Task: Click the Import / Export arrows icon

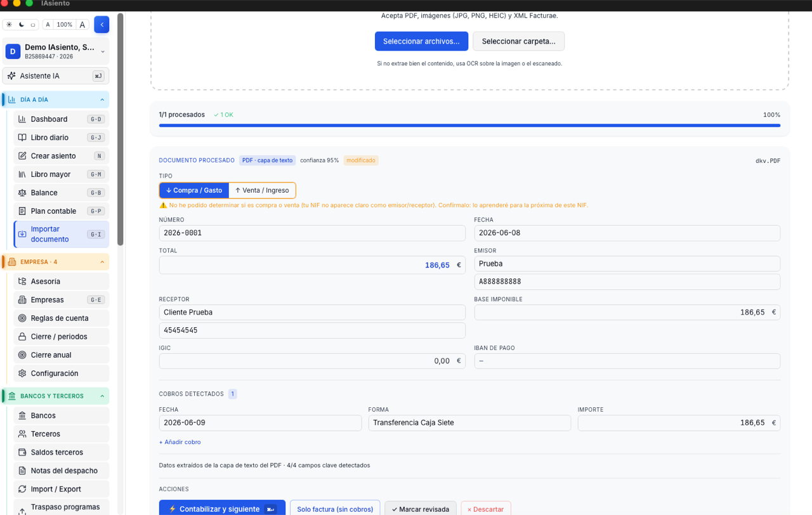Action: [x=22, y=489]
